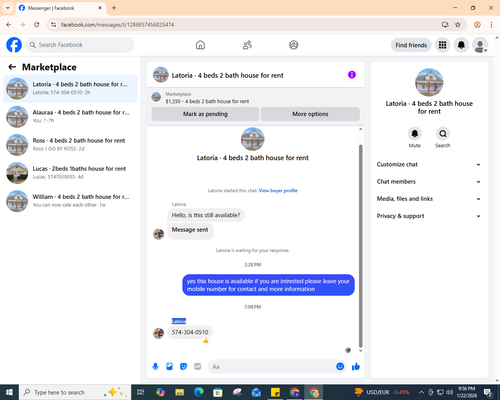Image resolution: width=500 pixels, height=400 pixels.
Task: Open the Friends icon in top navigation
Action: [247, 45]
